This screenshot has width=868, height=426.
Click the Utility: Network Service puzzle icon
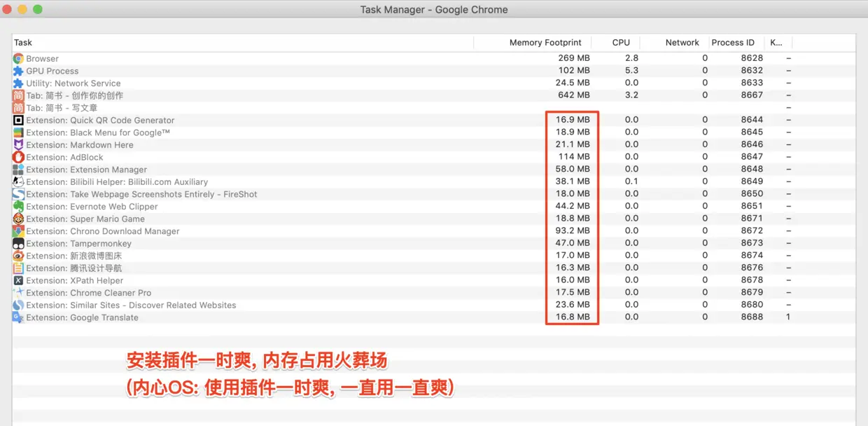point(18,83)
